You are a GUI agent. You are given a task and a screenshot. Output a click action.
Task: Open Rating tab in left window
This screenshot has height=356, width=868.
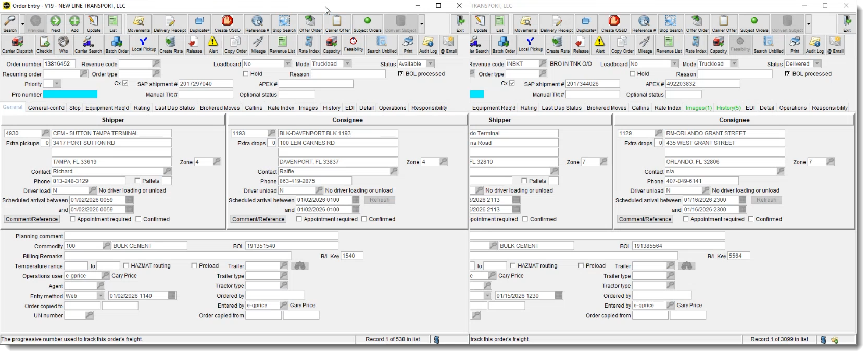click(142, 108)
